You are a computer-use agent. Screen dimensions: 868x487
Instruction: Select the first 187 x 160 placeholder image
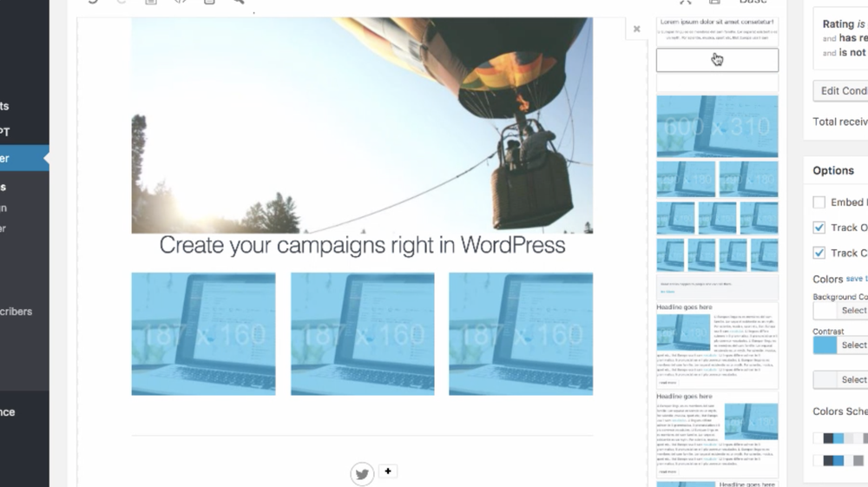pos(204,333)
